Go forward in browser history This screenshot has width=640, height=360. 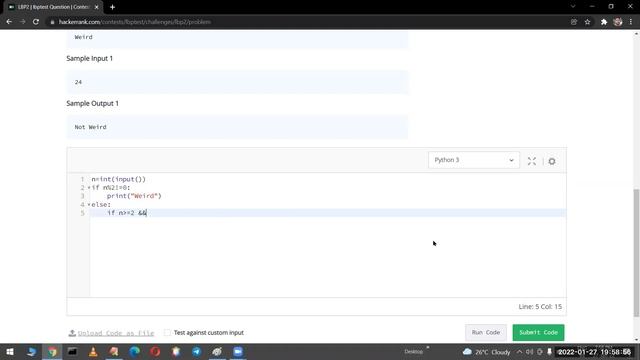(22, 22)
